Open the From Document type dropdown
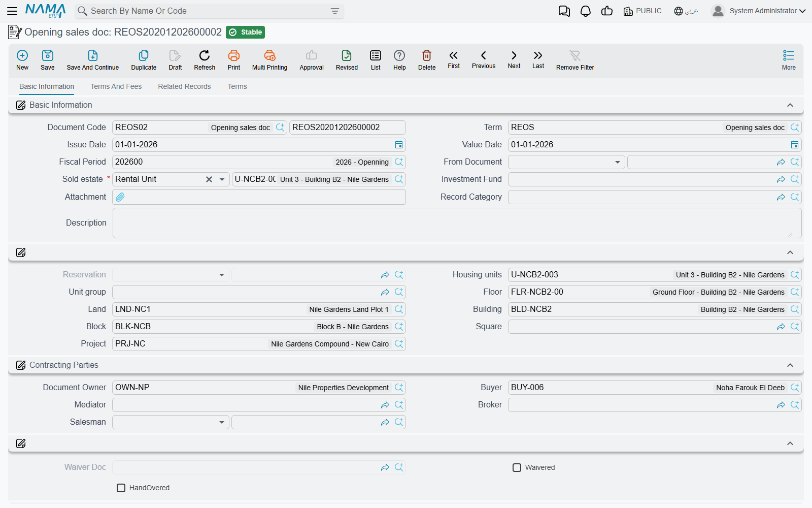Viewport: 812px width, 508px height. [618, 162]
